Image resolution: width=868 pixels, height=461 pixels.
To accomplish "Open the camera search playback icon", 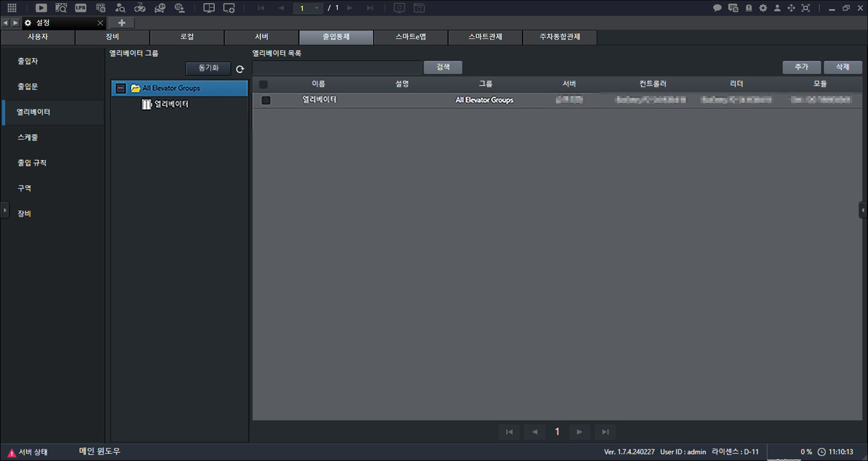I will tap(61, 8).
